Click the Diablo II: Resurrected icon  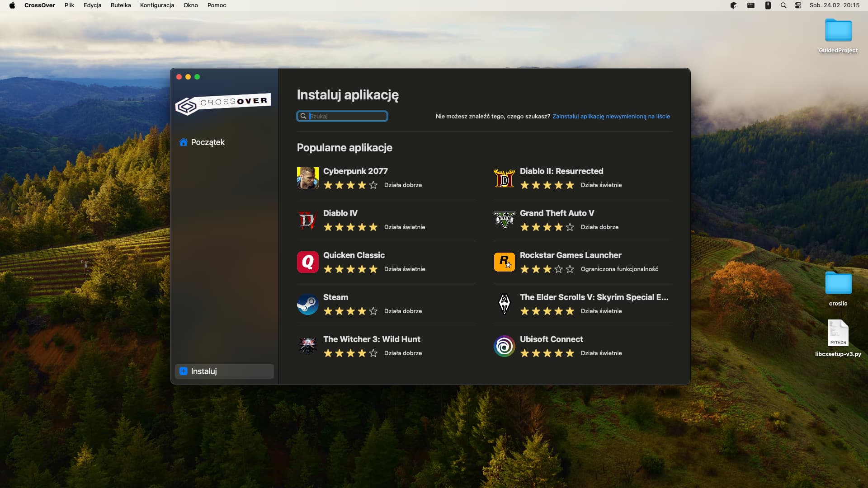[504, 178]
